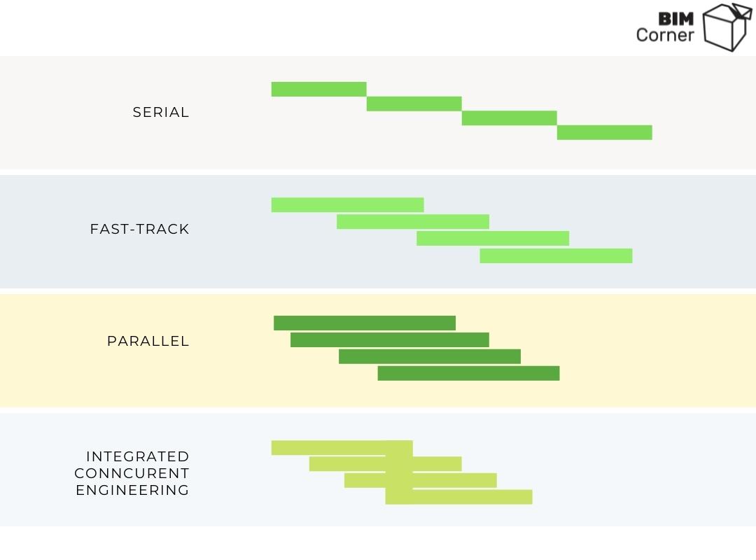Click the last Serial bar
The width and height of the screenshot is (756, 560).
point(605,132)
